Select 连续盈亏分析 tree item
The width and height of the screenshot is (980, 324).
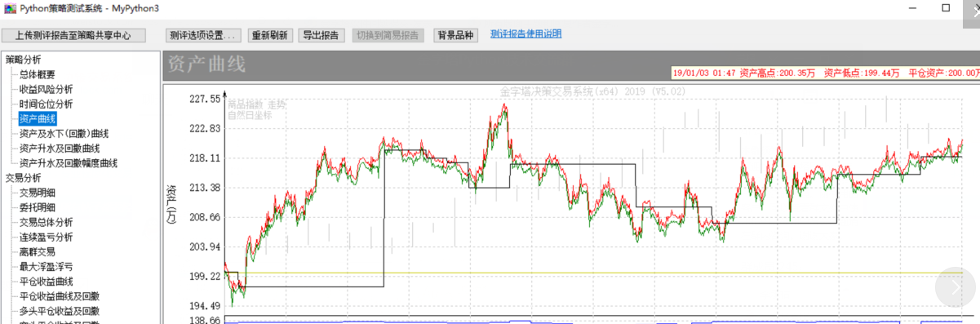(x=46, y=237)
